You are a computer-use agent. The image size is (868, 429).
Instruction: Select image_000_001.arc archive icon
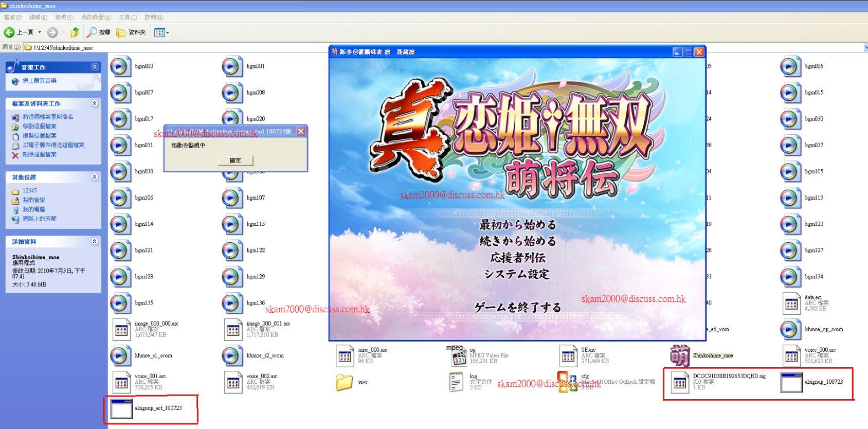233,329
